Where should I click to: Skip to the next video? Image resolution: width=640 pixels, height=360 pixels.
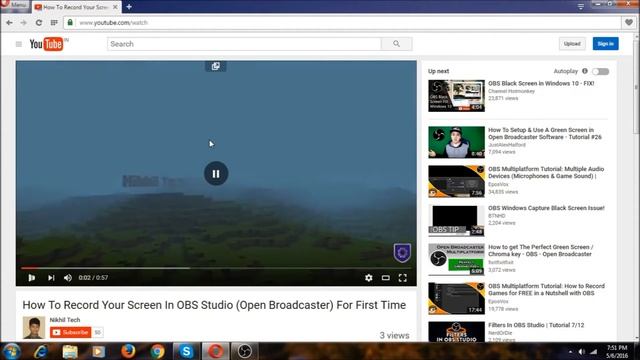(51, 278)
